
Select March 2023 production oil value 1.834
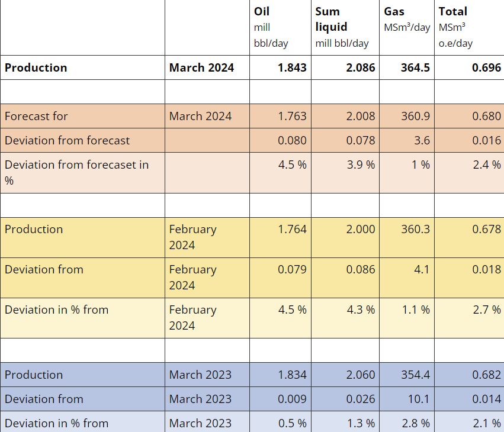point(292,375)
